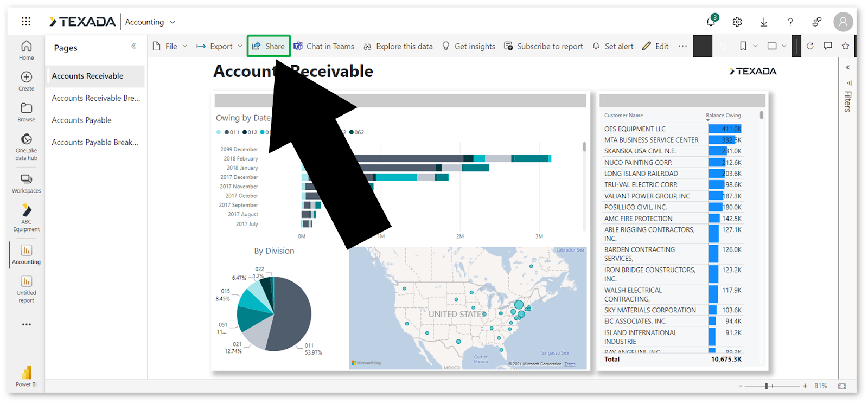Open the Export menu dropdown
868x404 pixels.
[x=219, y=46]
